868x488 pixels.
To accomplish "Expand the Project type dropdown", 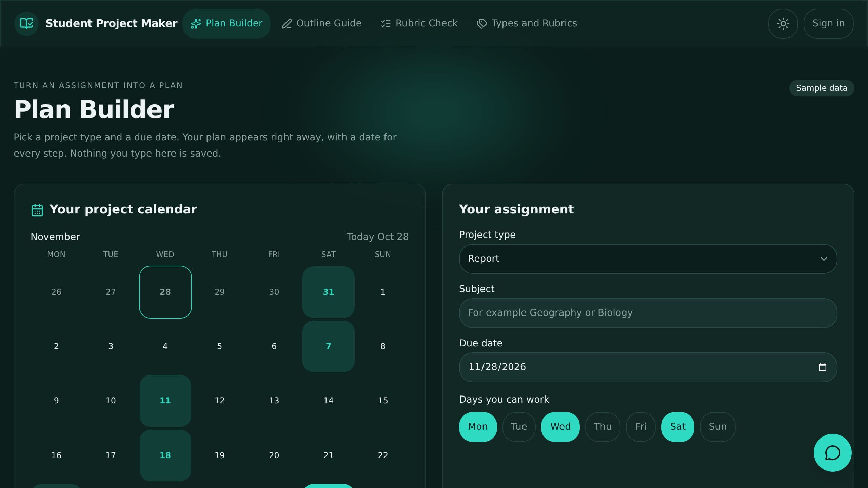I will point(648,259).
